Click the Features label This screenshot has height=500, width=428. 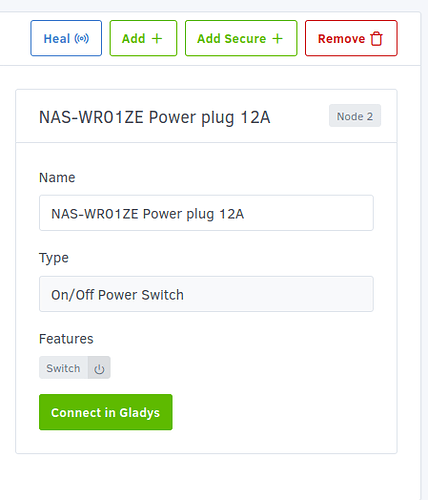66,339
